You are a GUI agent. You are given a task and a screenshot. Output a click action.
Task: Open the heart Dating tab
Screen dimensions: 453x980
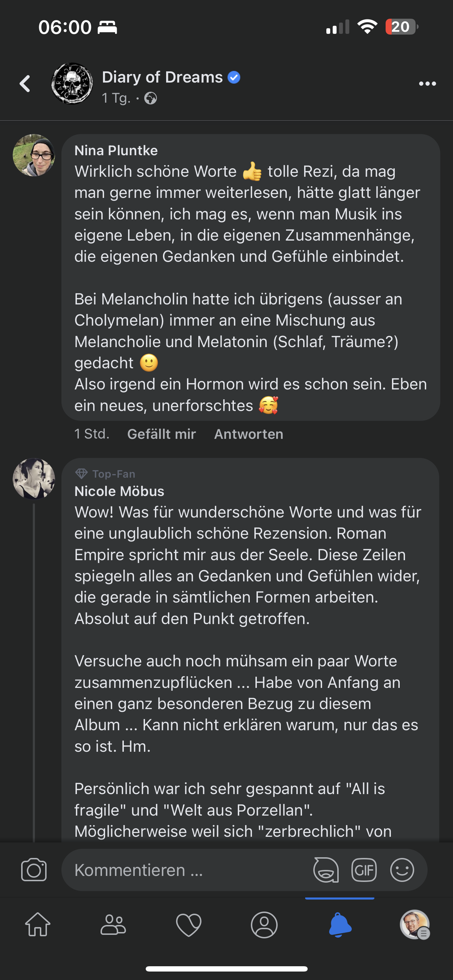[x=189, y=925]
